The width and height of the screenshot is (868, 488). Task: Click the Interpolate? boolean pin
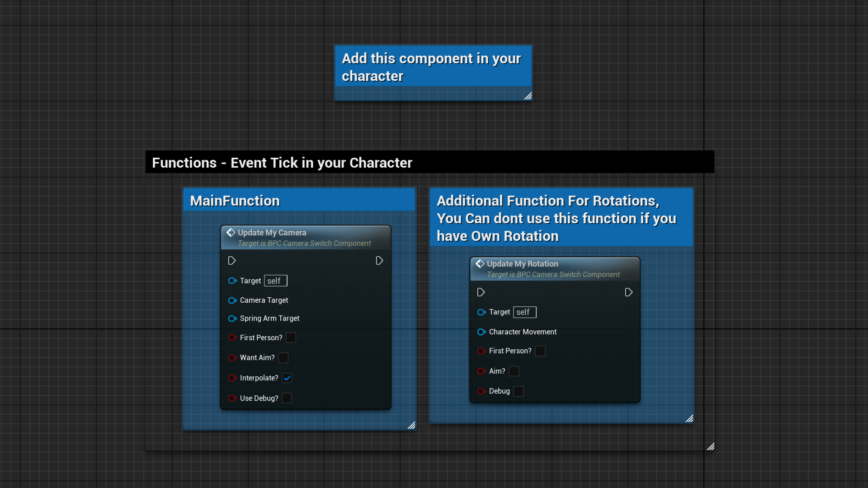(232, 378)
